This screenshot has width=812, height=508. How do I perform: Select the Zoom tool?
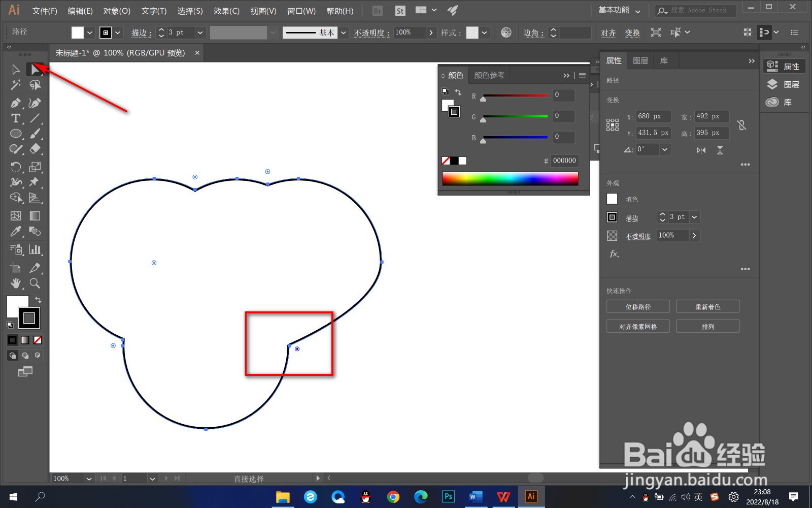coord(35,283)
